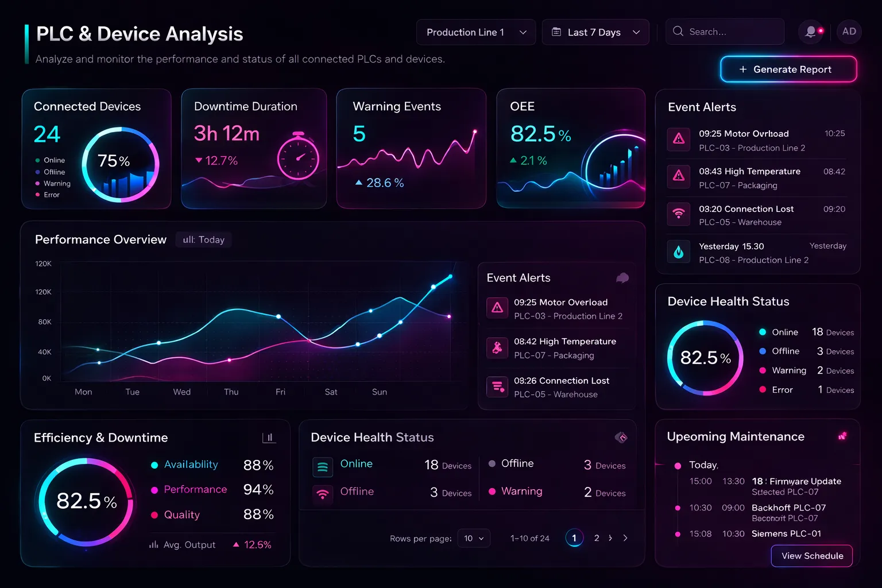The width and height of the screenshot is (882, 588).
Task: Click the tag icon in the bottom Device Health Status header
Action: point(621,438)
